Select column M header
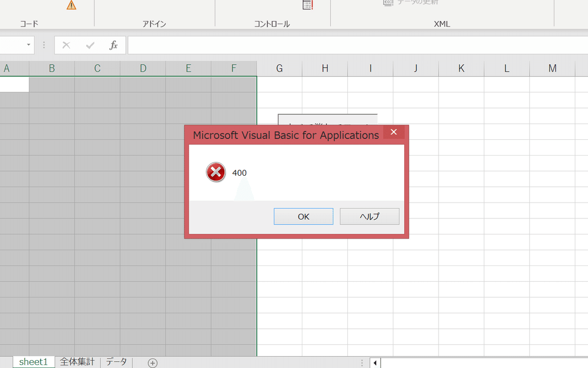 click(x=552, y=69)
